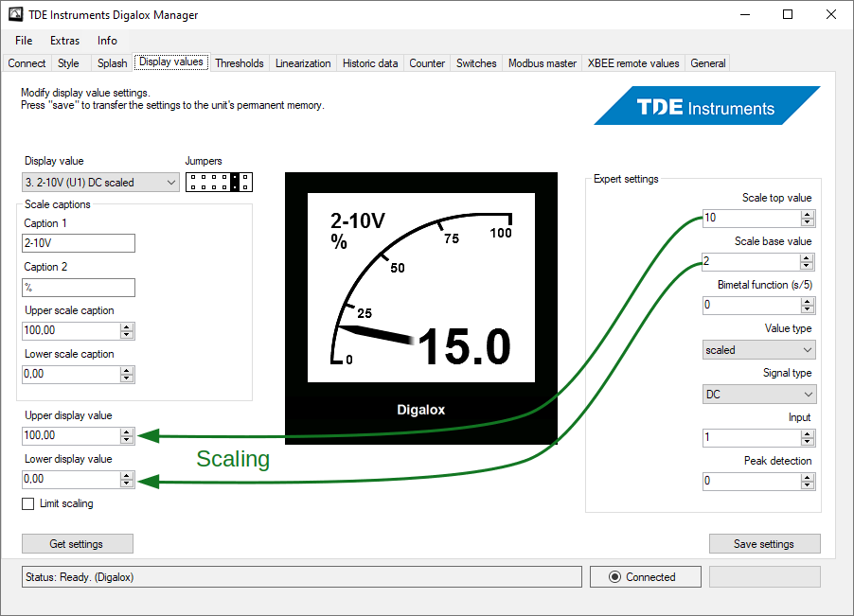Expand the Value type dropdown
Viewport: 854px width, 616px height.
pyautogui.click(x=759, y=350)
